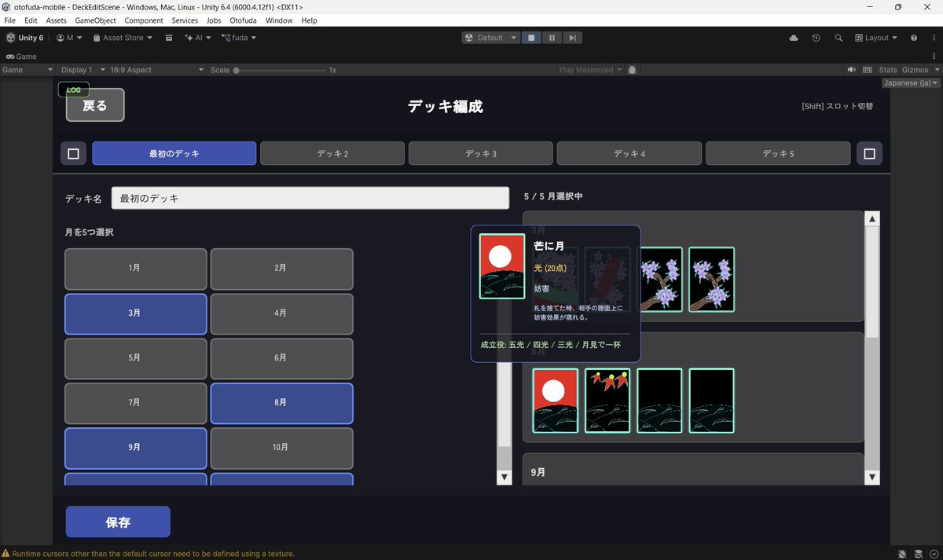943x560 pixels.
Task: Click the 保存 save button
Action: tap(118, 522)
